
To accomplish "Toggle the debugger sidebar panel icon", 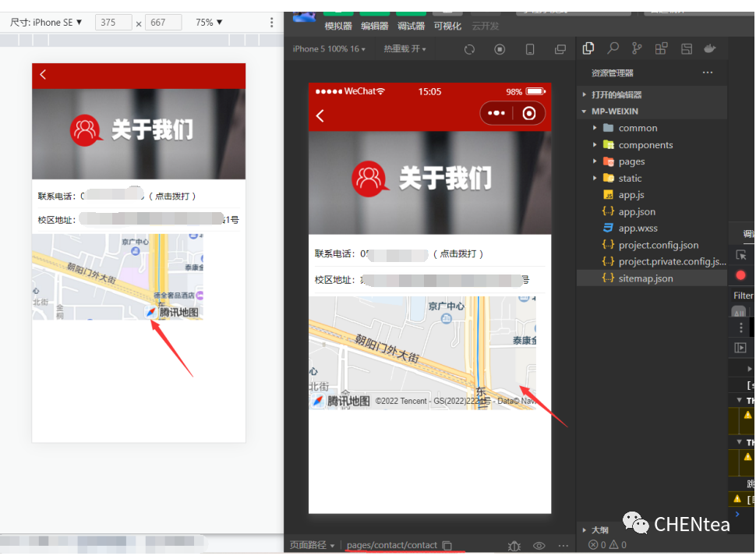I will click(x=740, y=348).
